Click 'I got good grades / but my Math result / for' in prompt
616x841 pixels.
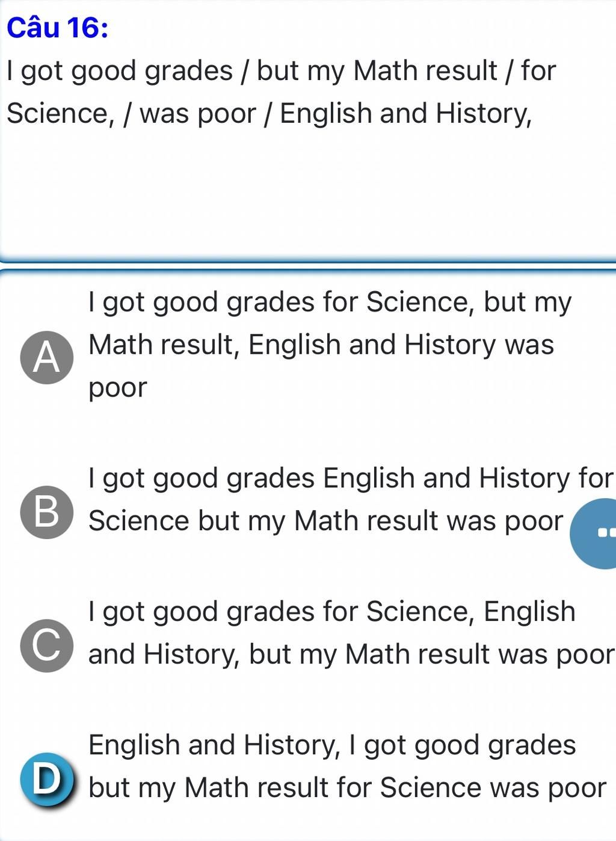[x=282, y=71]
